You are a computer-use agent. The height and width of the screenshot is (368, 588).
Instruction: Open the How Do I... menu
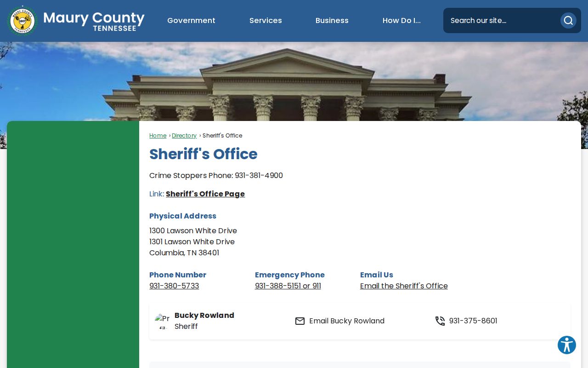pyautogui.click(x=401, y=21)
